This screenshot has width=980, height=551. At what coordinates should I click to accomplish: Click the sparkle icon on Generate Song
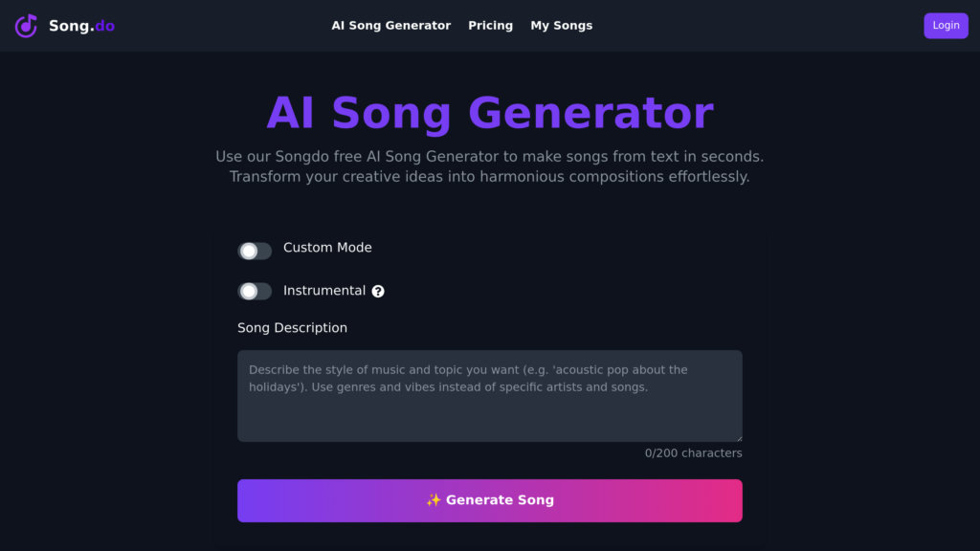pos(434,500)
